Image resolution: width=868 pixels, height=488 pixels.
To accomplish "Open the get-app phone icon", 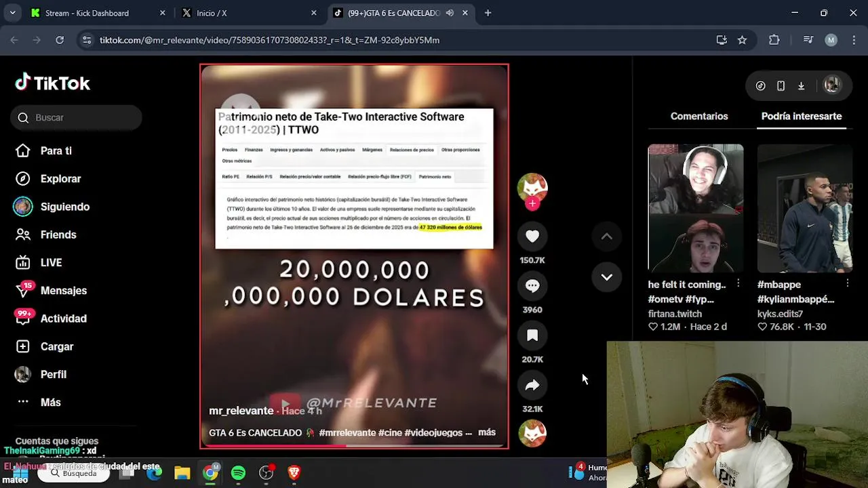I will pyautogui.click(x=781, y=86).
